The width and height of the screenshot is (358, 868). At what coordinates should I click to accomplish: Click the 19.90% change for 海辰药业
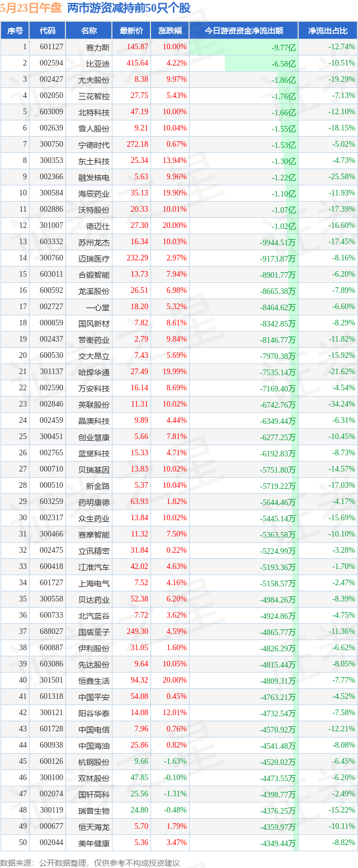pyautogui.click(x=175, y=193)
